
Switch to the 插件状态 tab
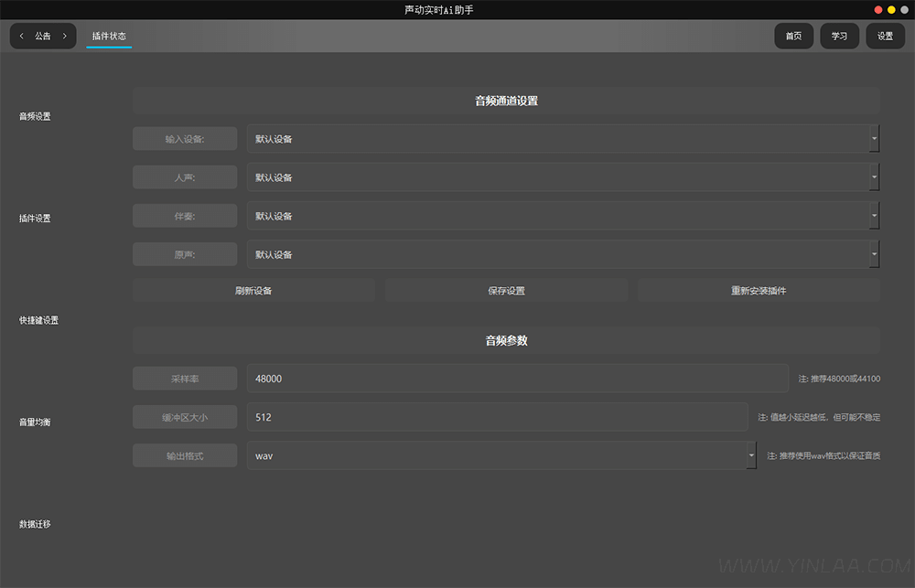coord(109,37)
